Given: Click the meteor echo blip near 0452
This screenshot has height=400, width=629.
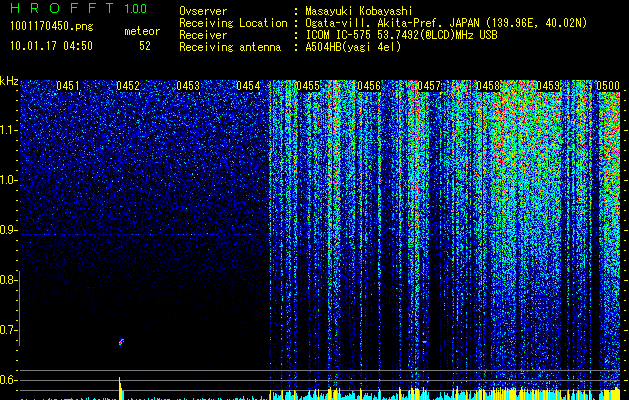Looking at the screenshot, I should point(122,342).
